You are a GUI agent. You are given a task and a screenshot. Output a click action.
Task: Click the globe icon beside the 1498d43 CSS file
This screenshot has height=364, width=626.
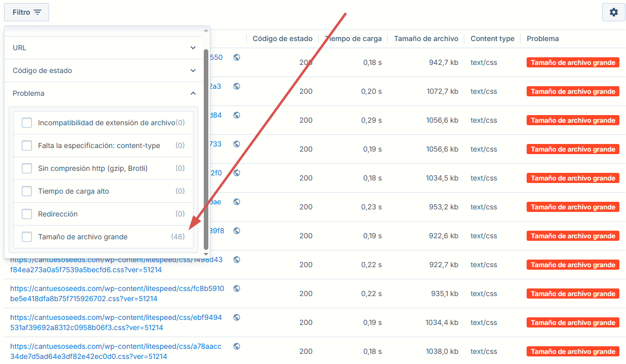[236, 259]
